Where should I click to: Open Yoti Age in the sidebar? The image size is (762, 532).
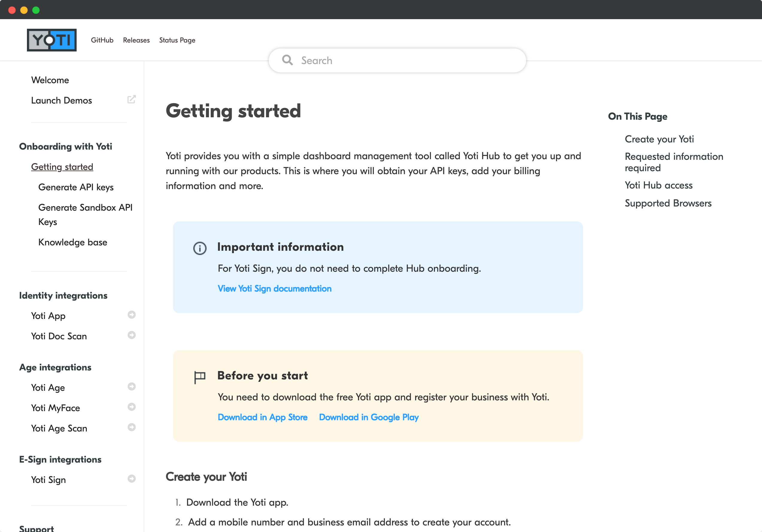48,388
